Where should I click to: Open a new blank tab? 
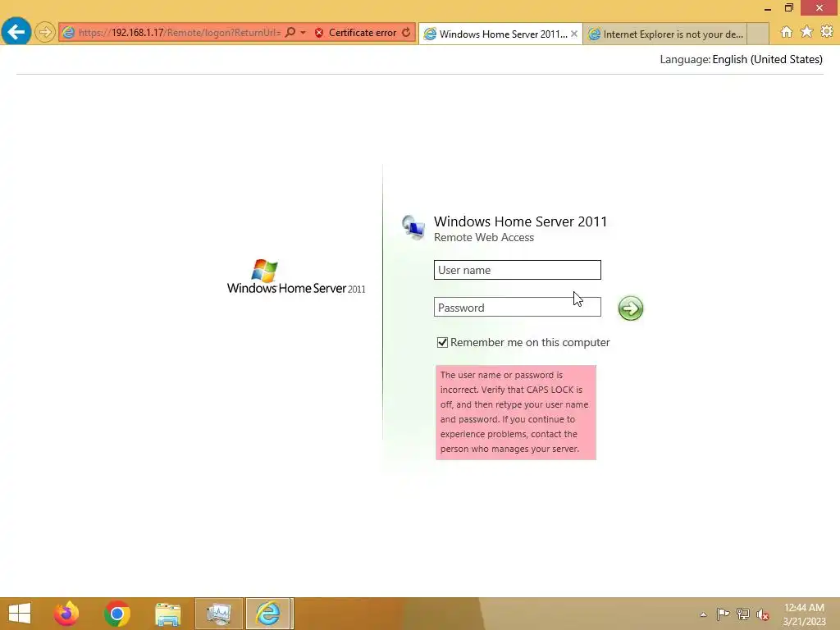coord(757,34)
